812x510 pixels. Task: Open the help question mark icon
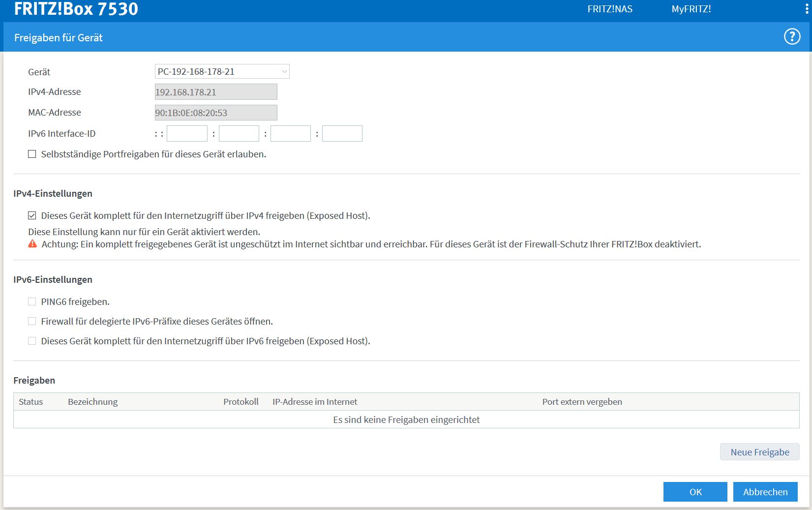click(x=792, y=36)
